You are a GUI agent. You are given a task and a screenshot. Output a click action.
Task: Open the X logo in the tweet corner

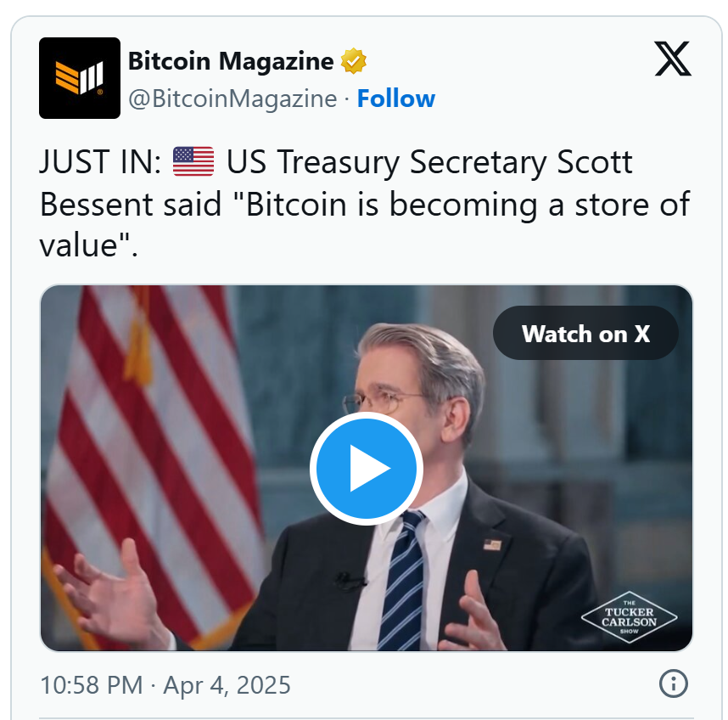pos(673,59)
